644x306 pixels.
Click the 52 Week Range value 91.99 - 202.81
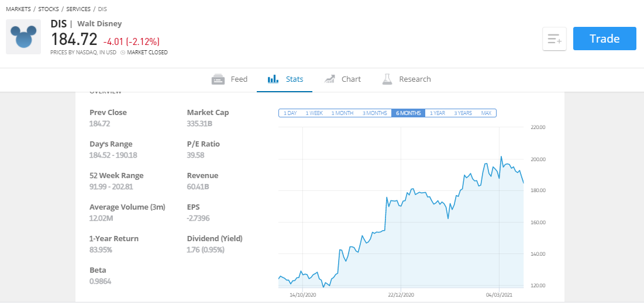click(x=110, y=187)
